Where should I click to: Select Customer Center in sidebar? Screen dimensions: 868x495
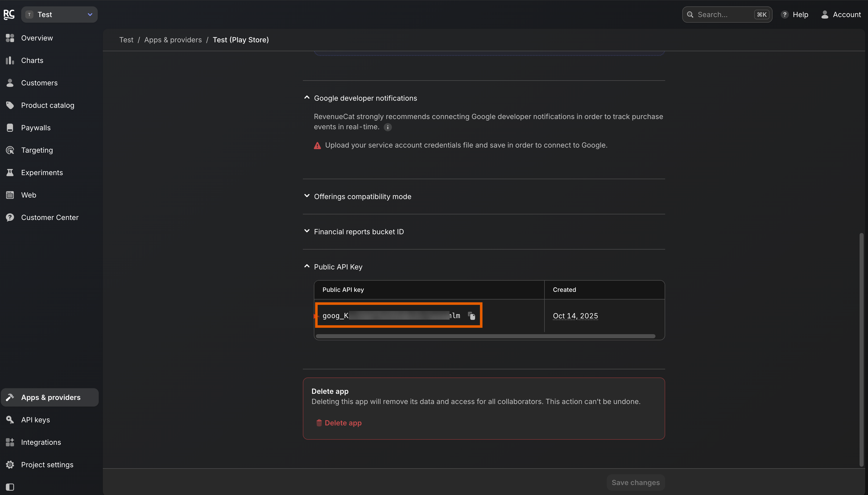(x=50, y=218)
